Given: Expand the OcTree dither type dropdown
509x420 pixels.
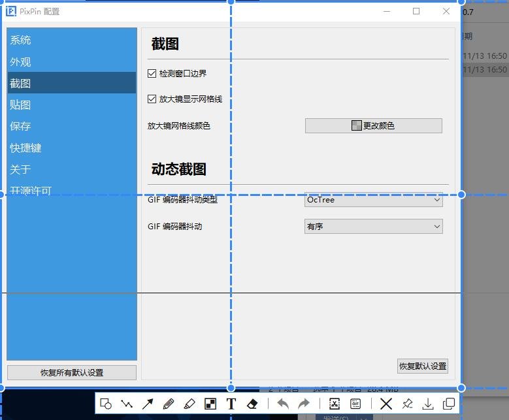Looking at the screenshot, I should pos(373,200).
